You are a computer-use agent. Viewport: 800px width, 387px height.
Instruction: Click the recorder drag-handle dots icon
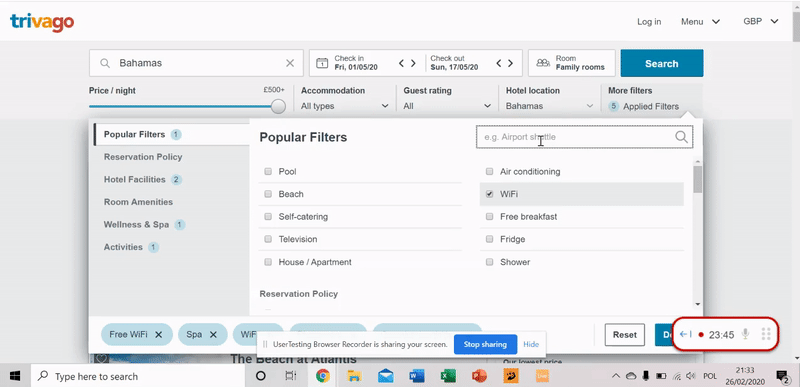coord(765,334)
